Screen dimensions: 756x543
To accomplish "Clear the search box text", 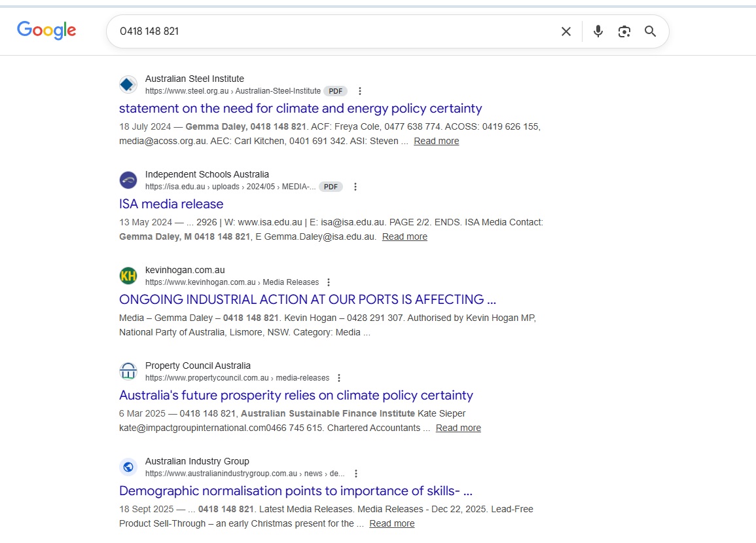I will pos(566,31).
